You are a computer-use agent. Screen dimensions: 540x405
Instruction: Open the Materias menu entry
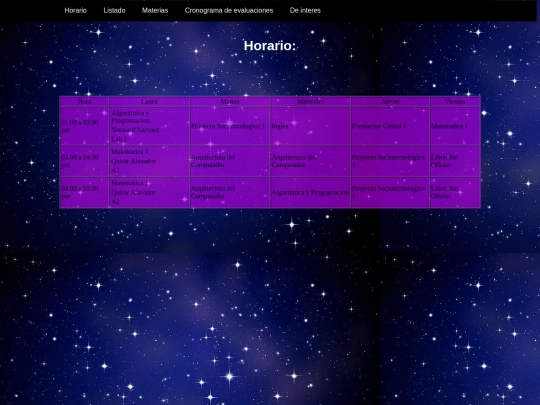coord(155,10)
